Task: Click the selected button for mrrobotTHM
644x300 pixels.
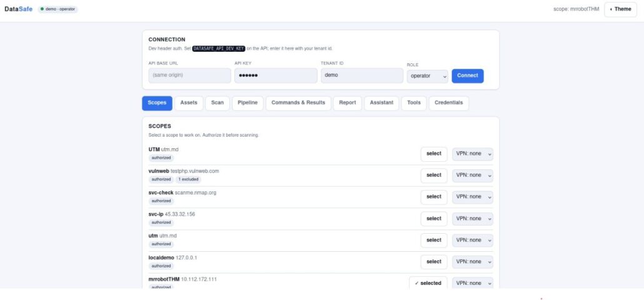Action: (x=428, y=283)
